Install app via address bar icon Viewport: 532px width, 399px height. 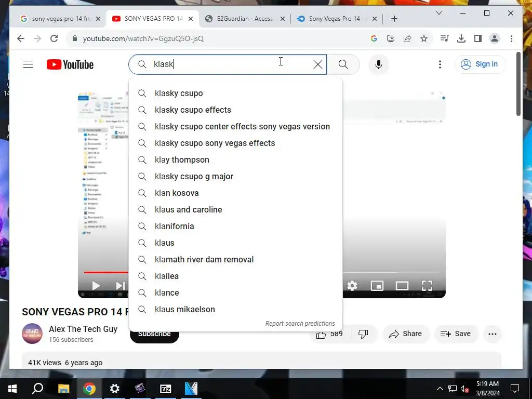391,38
